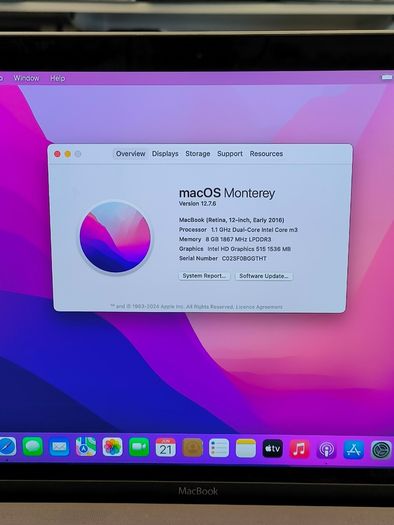Click the System Report button
This screenshot has height=525, width=394.
[x=204, y=276]
